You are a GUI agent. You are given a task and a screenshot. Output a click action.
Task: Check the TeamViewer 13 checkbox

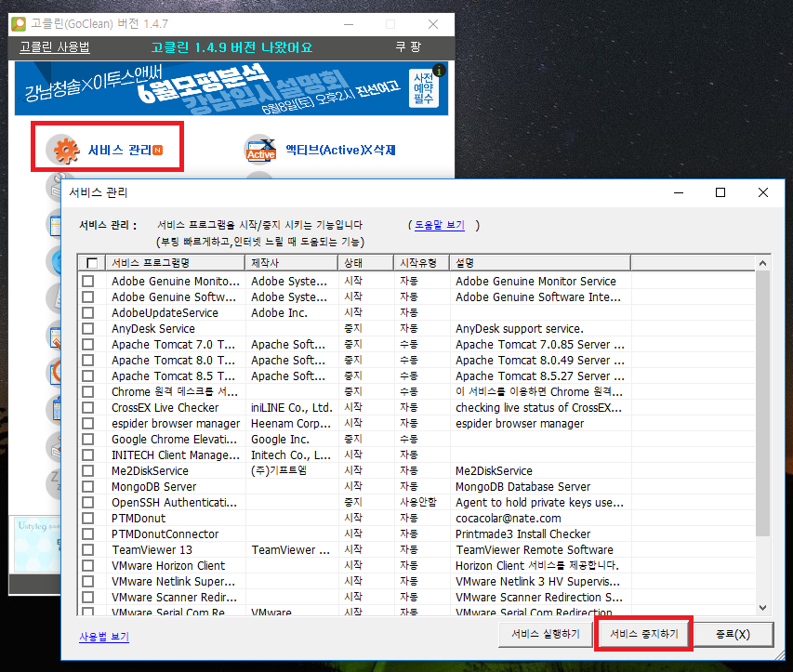point(88,549)
